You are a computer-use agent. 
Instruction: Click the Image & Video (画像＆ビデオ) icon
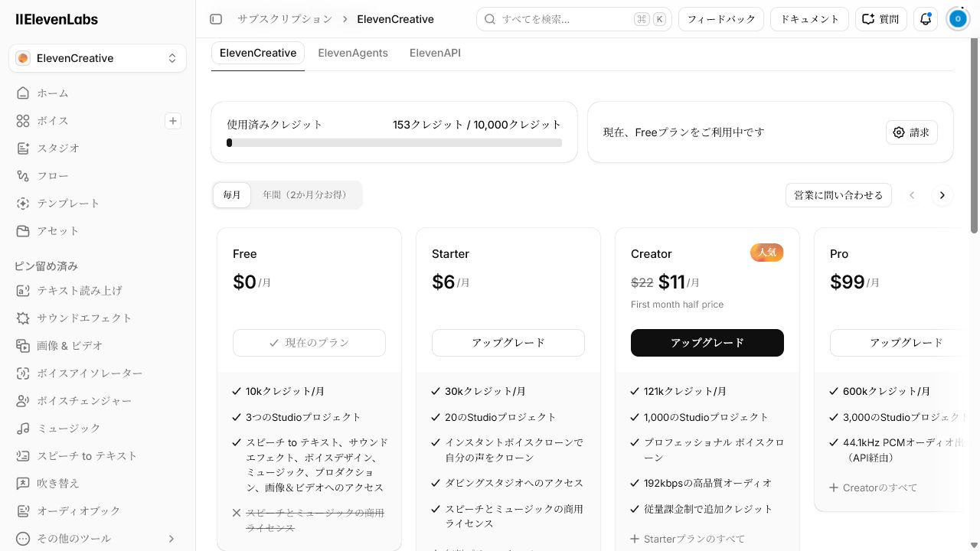pos(23,345)
